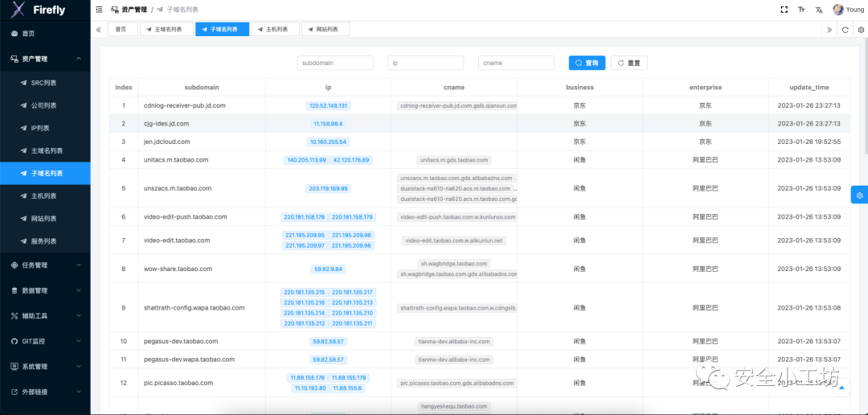Open 网站列表 in the sidebar
The image size is (868, 415).
click(45, 219)
